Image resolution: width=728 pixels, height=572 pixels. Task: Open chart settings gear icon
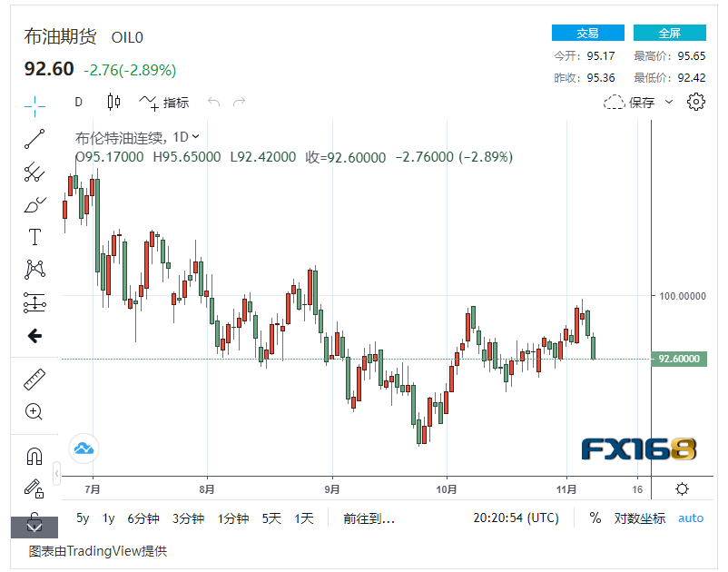click(696, 102)
